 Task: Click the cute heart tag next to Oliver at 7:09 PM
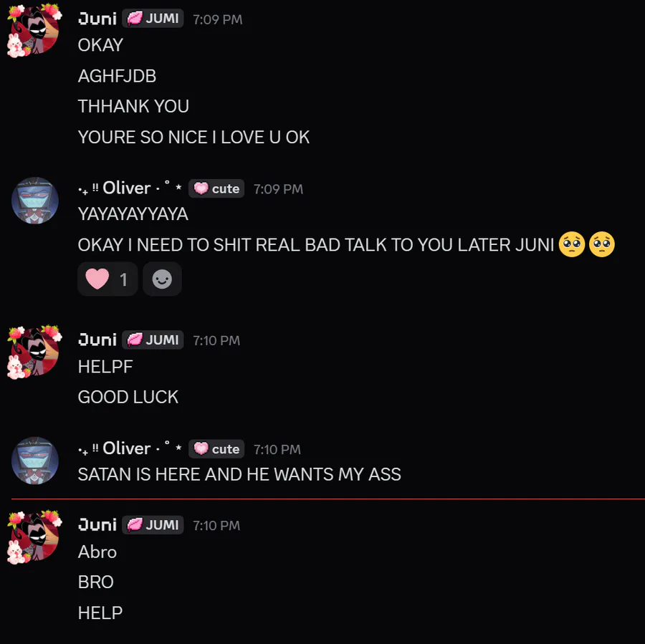(216, 189)
